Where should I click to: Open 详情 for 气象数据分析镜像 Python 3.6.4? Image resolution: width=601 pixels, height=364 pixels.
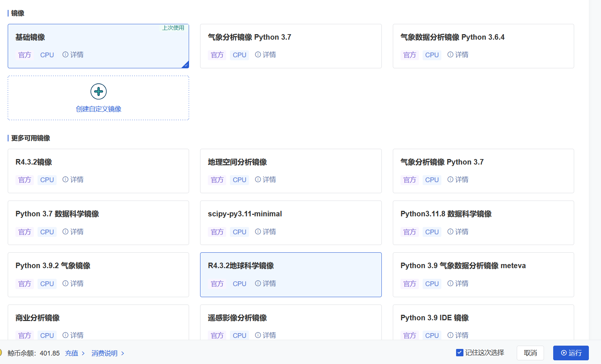[458, 55]
